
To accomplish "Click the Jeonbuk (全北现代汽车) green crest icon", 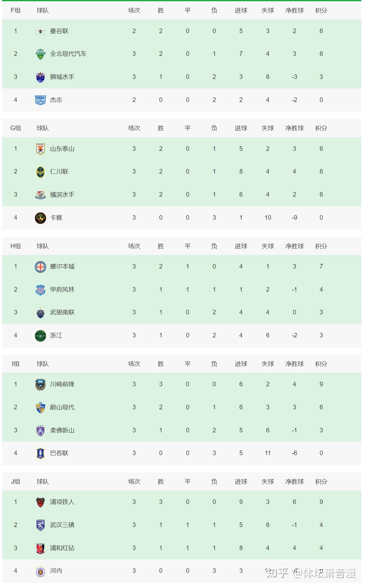I will (40, 54).
